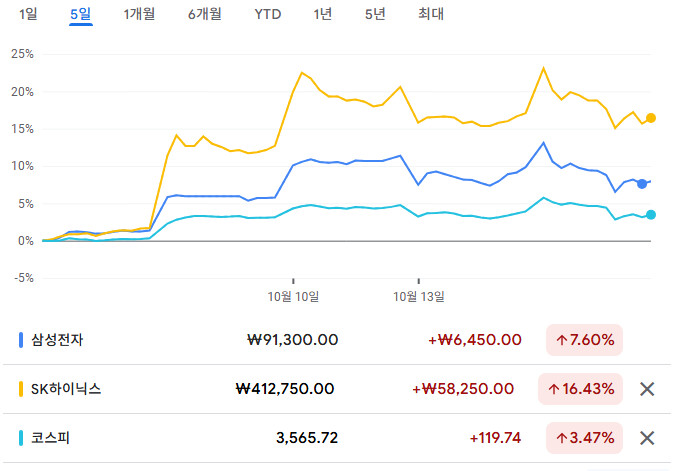686x471 pixels.
Task: Remove SK하이닉스 from the comparison
Action: pos(647,389)
